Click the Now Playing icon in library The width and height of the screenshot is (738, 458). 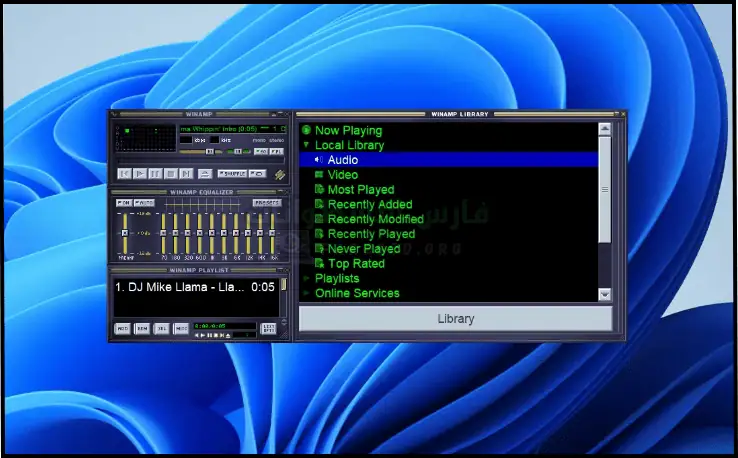tap(307, 130)
